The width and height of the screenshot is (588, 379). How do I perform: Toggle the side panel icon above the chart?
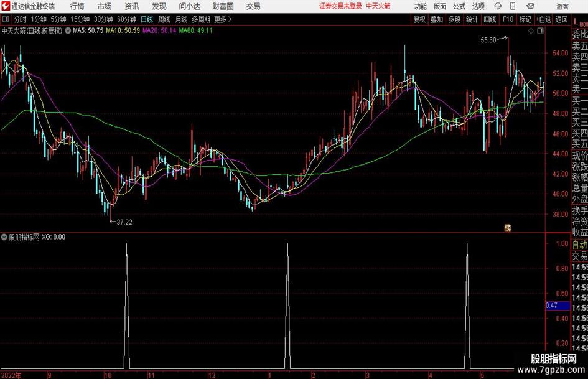click(540, 30)
